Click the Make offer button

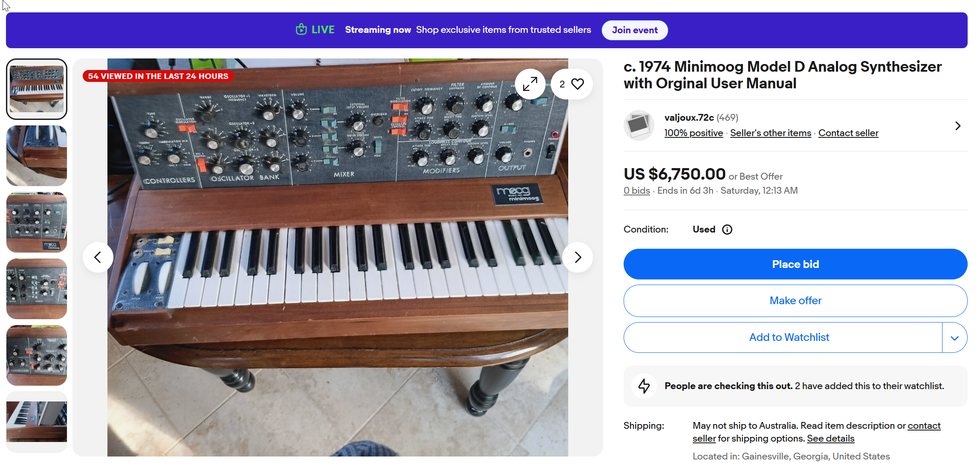coord(795,301)
